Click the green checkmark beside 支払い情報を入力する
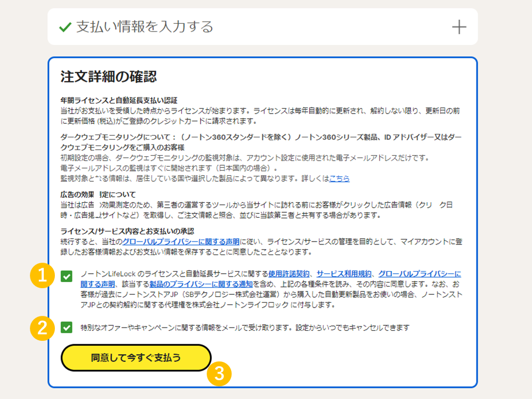The image size is (532, 399). pyautogui.click(x=65, y=27)
